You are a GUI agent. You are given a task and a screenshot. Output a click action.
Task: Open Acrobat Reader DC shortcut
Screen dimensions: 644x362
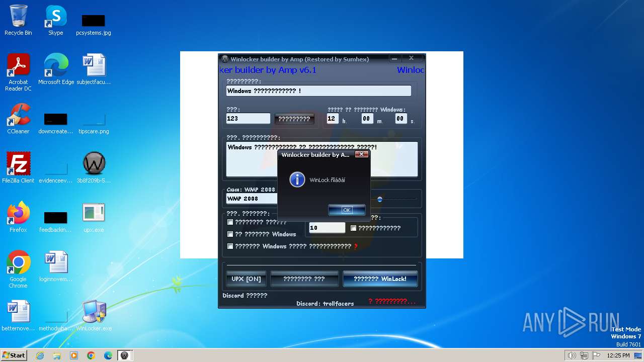coord(18,72)
